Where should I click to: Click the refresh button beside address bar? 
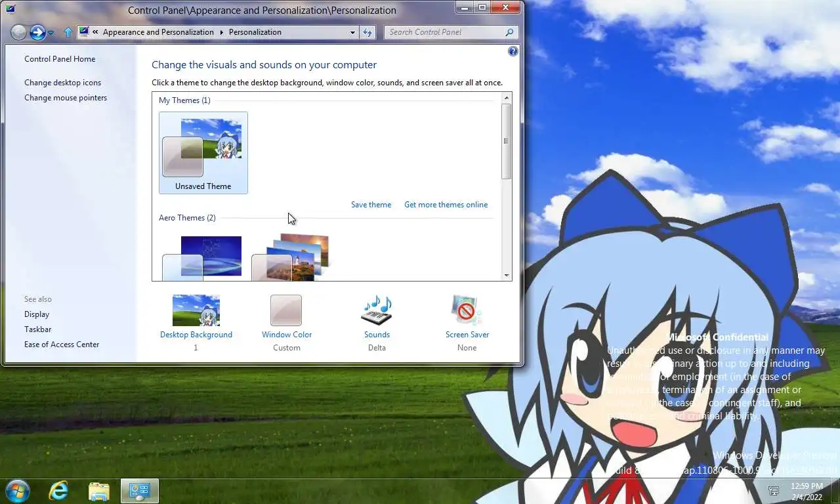pos(367,32)
